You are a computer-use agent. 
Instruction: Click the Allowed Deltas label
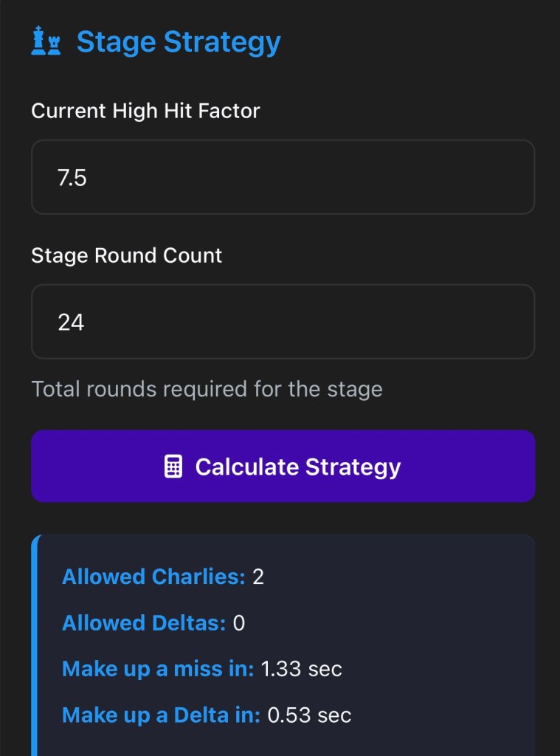click(x=143, y=623)
